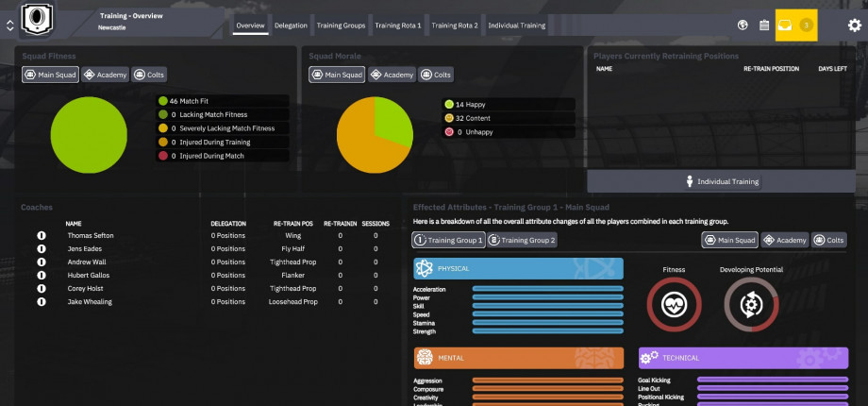The height and width of the screenshot is (406, 868).
Task: Select Colts under Squad Fitness
Action: point(149,75)
